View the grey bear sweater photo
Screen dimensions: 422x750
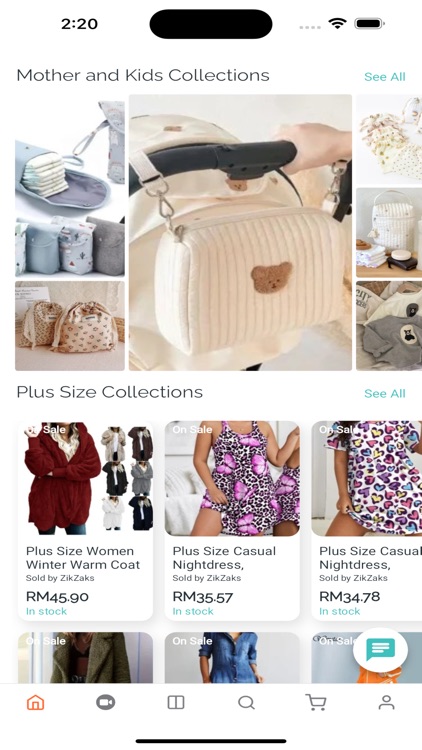pyautogui.click(x=389, y=326)
